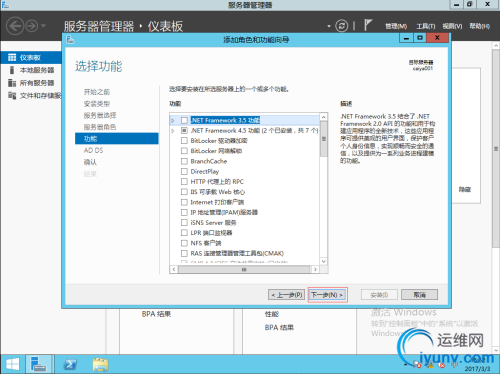Open the Windows Start button
Viewport: 500px width, 374px height.
coord(13,364)
